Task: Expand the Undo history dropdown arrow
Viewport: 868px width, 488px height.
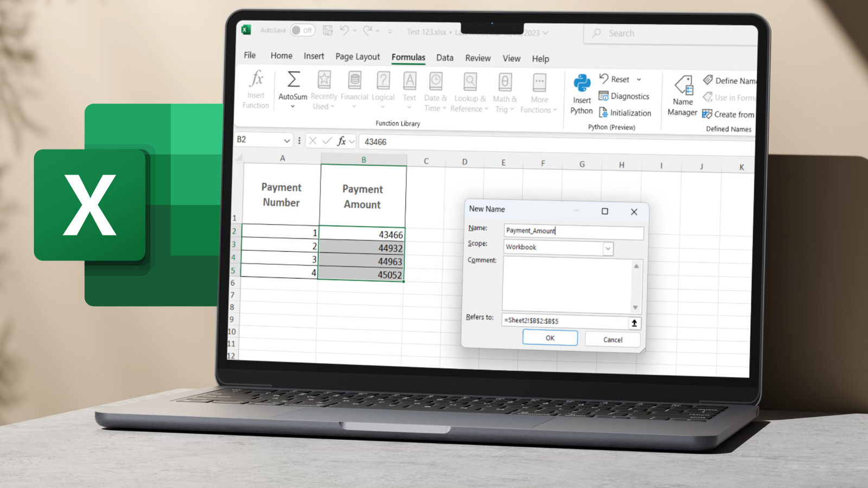Action: tap(355, 31)
